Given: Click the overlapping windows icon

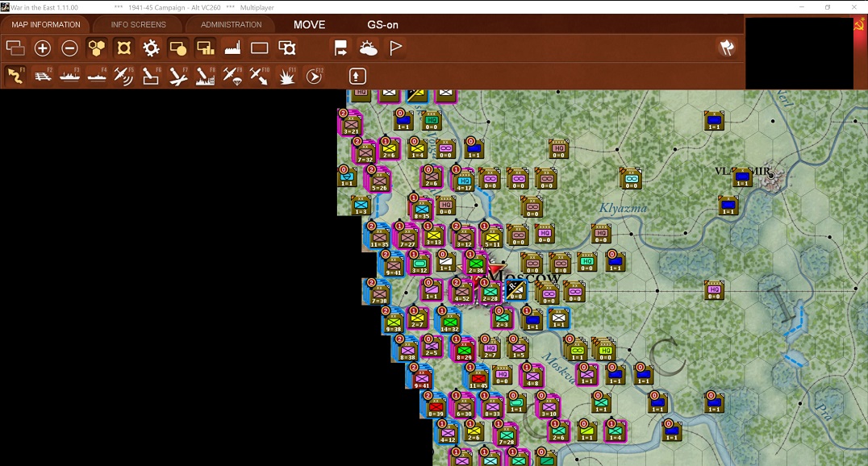Looking at the screenshot, I should point(15,48).
